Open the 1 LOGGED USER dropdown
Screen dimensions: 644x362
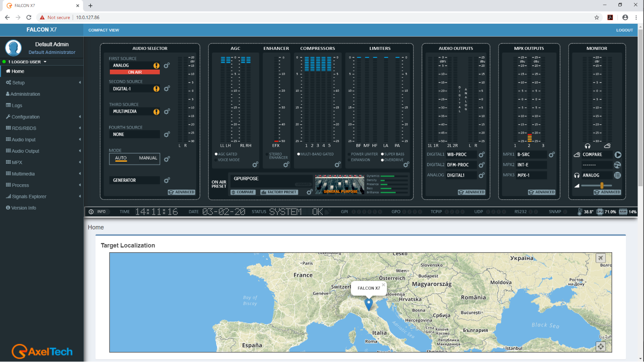point(25,62)
